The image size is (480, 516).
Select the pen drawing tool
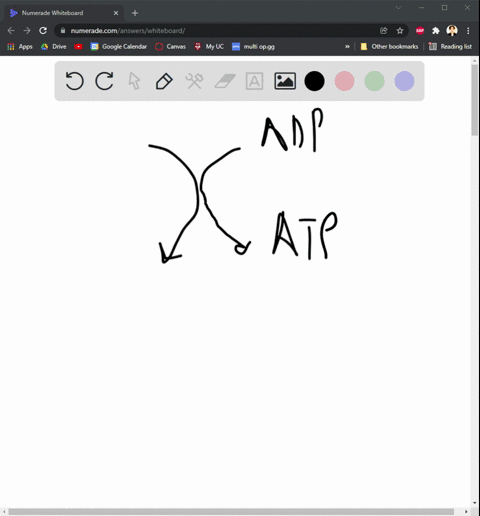pyautogui.click(x=164, y=81)
